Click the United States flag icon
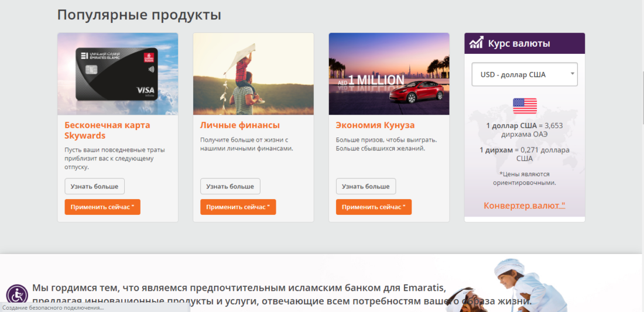Viewport: 644px width, 312px height. tap(525, 106)
